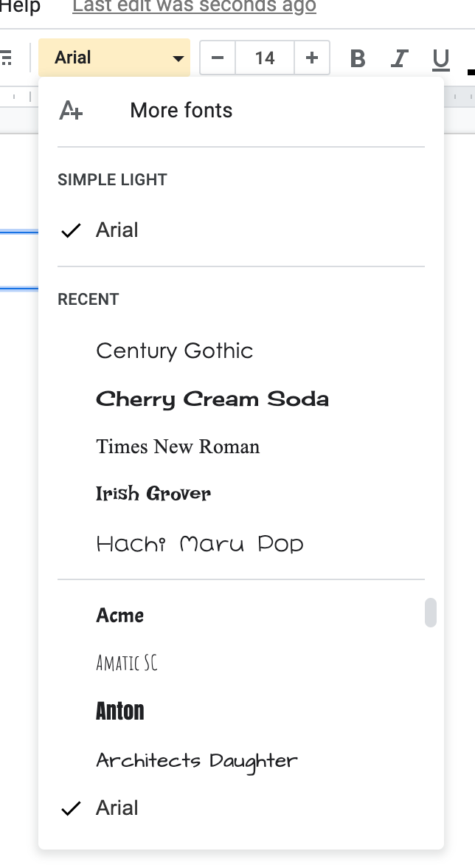Choose Cherry Cream Soda font
This screenshot has width=475, height=868.
coord(212,399)
